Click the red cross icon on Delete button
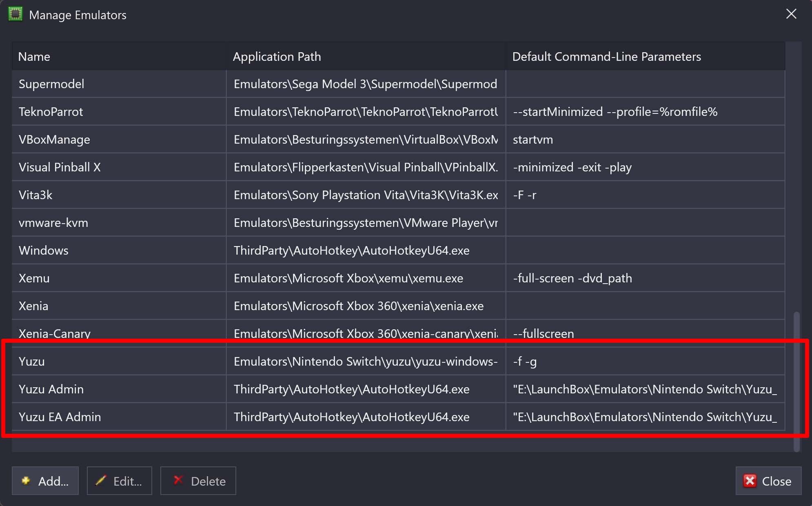The width and height of the screenshot is (812, 506). (x=178, y=480)
